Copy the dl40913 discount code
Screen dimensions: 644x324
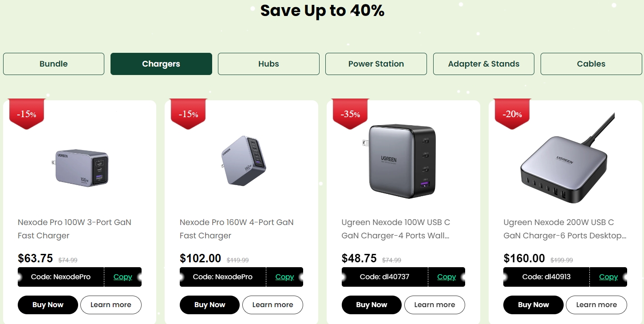[608, 277]
